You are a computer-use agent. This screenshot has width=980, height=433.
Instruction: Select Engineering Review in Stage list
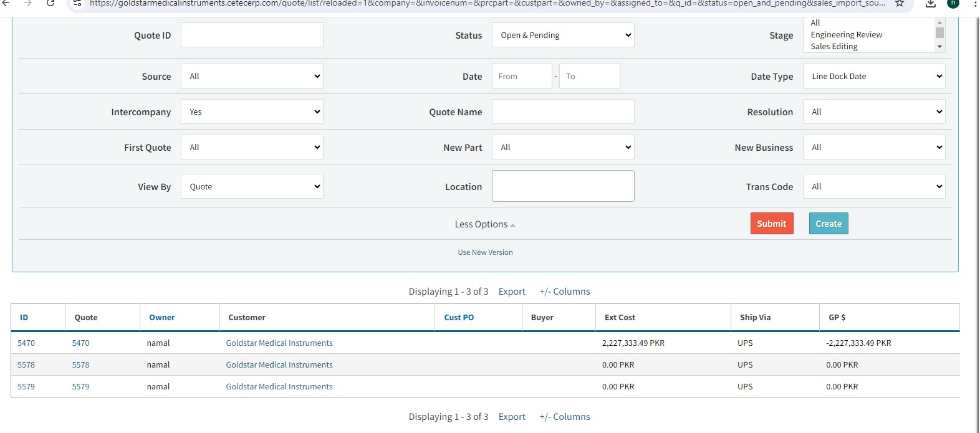[x=846, y=35]
